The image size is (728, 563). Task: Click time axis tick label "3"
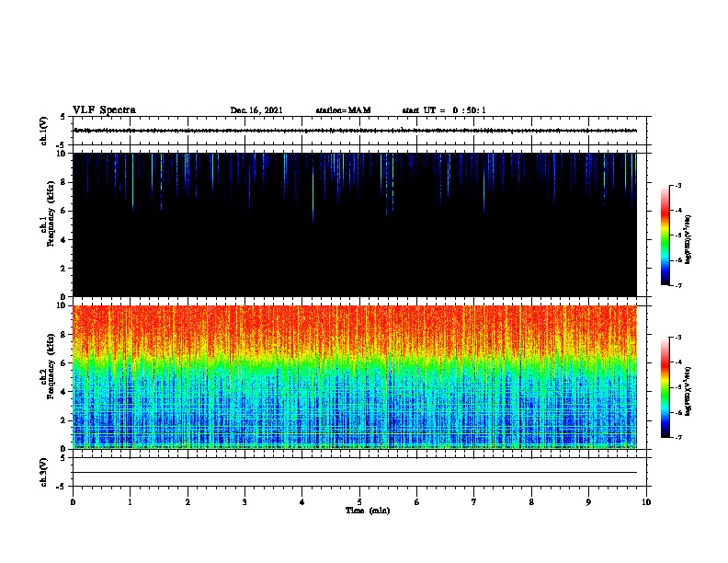[x=245, y=502]
